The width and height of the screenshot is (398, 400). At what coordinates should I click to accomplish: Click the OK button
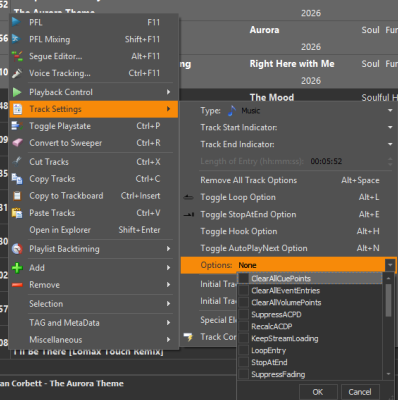tap(318, 392)
